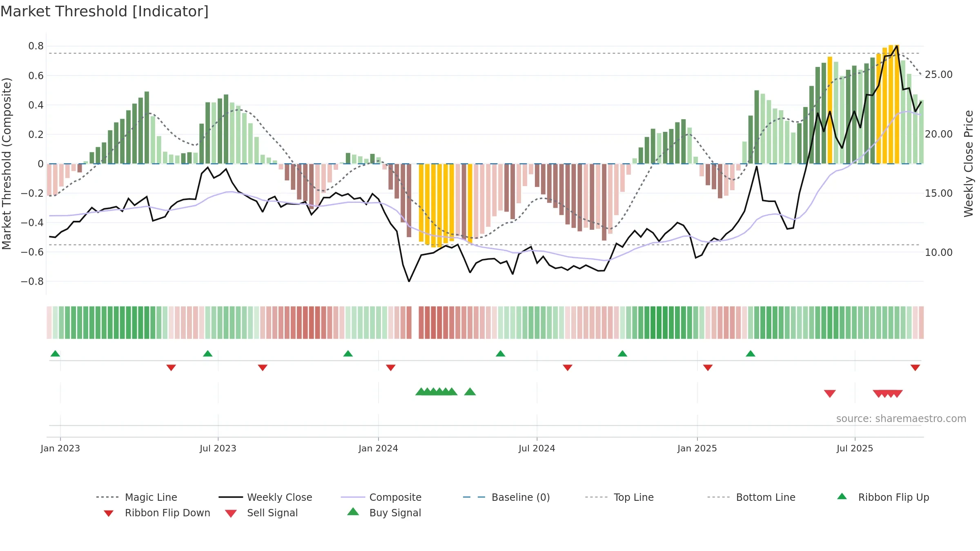Screen dimensions: 980x551
Task: Click the Ribbon Flip Down marker just after Jan 2024
Action: (x=391, y=368)
